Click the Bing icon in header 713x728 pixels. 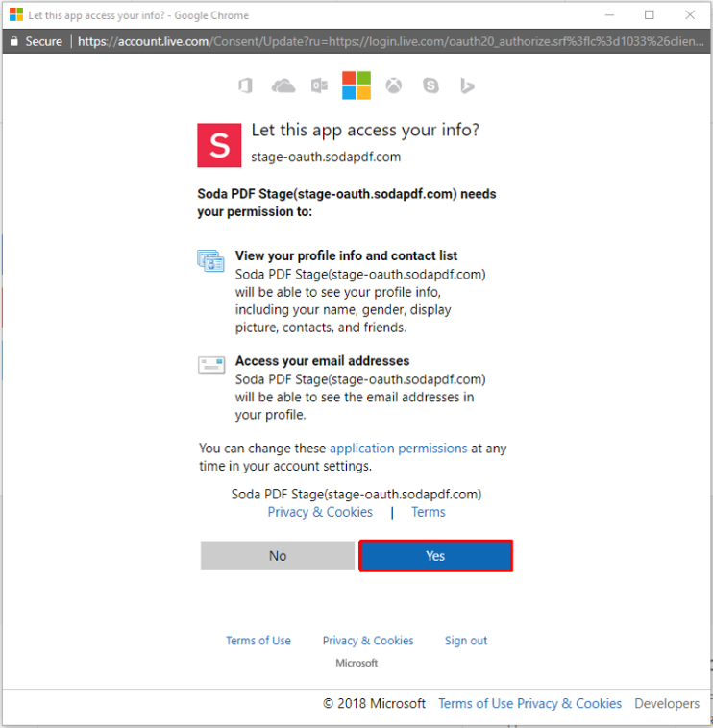467,85
